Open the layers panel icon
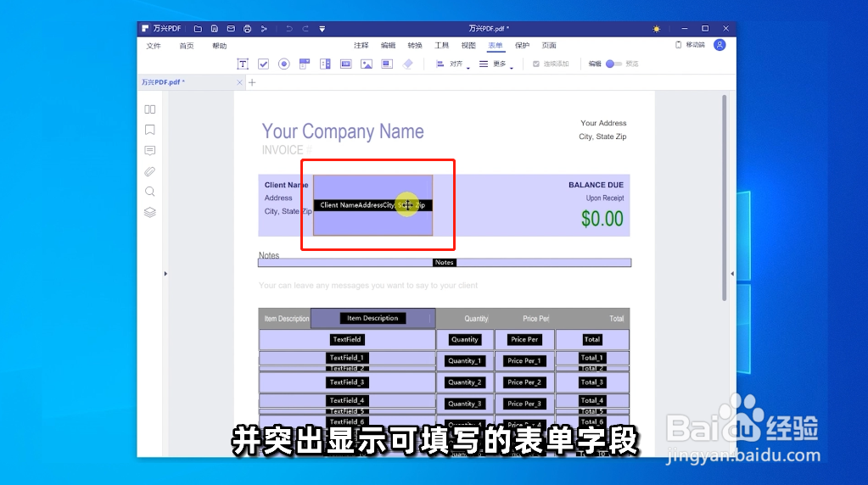The image size is (868, 485). 150,212
